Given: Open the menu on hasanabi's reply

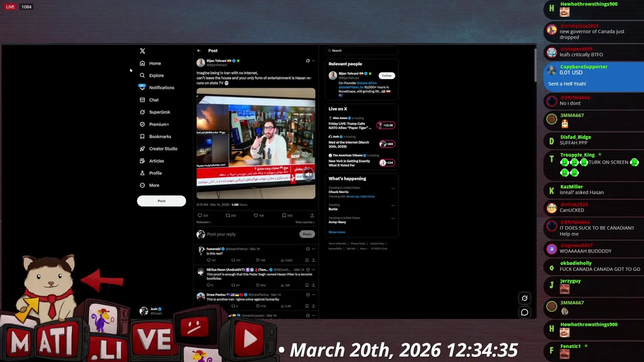Looking at the screenshot, I should 313,249.
